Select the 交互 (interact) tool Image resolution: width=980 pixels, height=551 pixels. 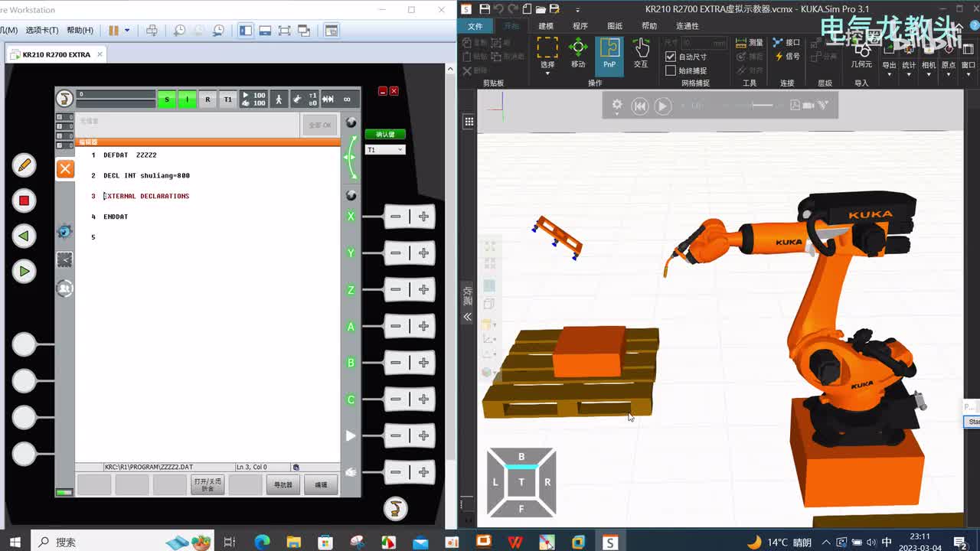click(x=641, y=54)
